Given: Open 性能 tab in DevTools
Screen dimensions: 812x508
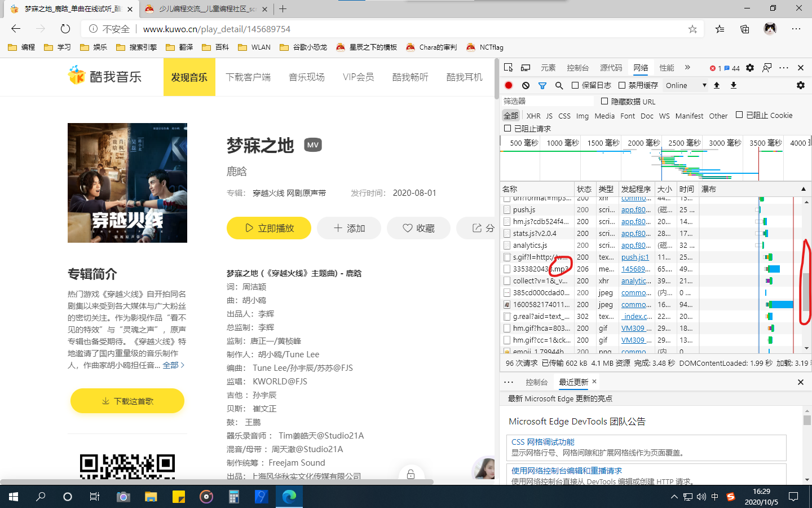Looking at the screenshot, I should click(667, 68).
